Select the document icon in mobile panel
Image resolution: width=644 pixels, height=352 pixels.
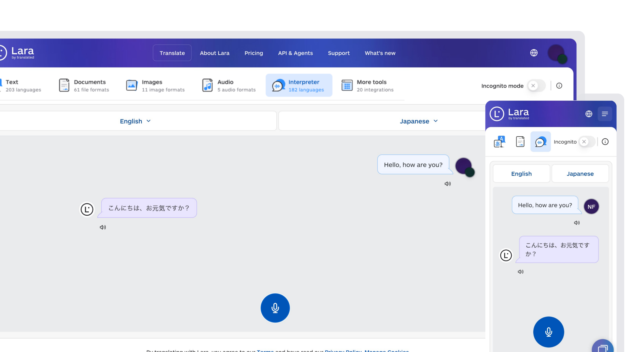point(520,141)
